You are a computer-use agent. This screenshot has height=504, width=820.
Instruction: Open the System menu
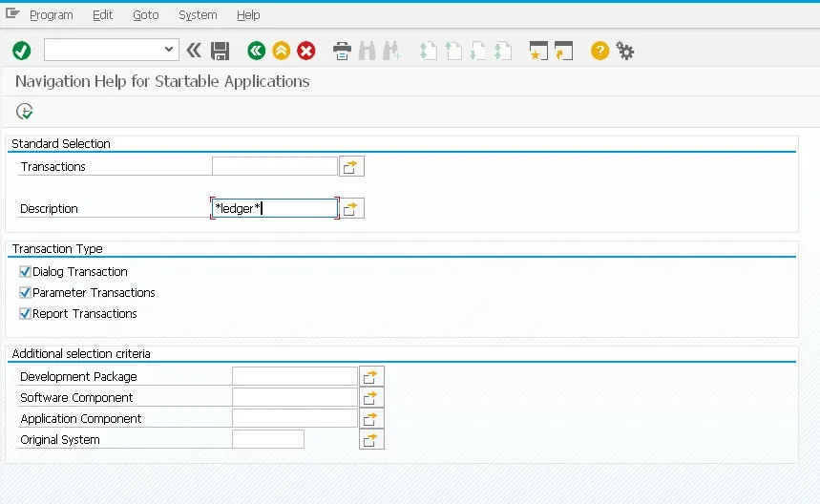click(x=198, y=15)
